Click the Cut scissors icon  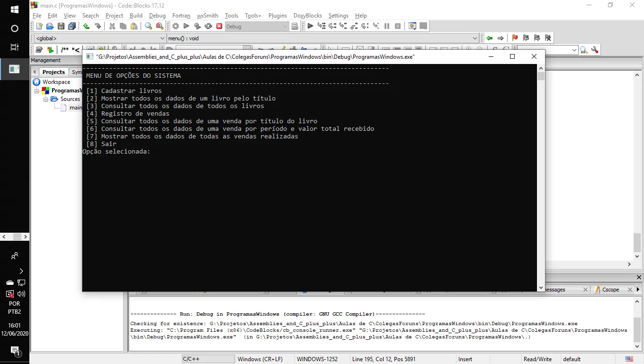pos(112,27)
